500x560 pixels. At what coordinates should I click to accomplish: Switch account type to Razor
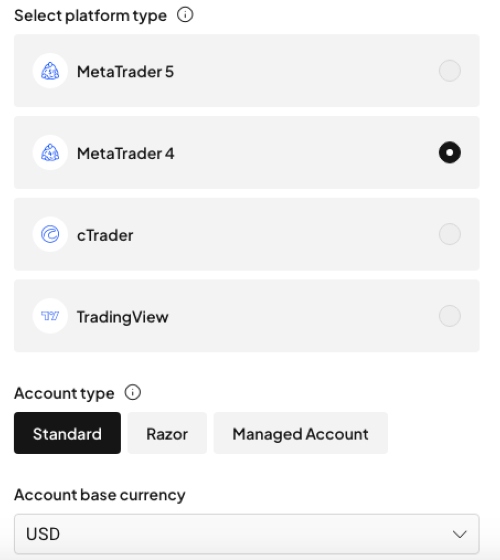coord(167,433)
